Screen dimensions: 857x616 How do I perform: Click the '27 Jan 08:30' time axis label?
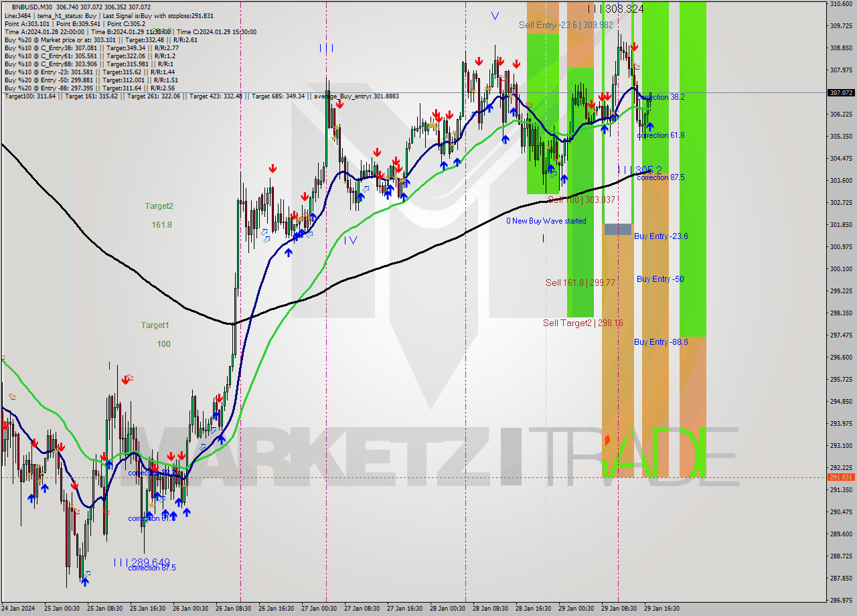coord(362,609)
